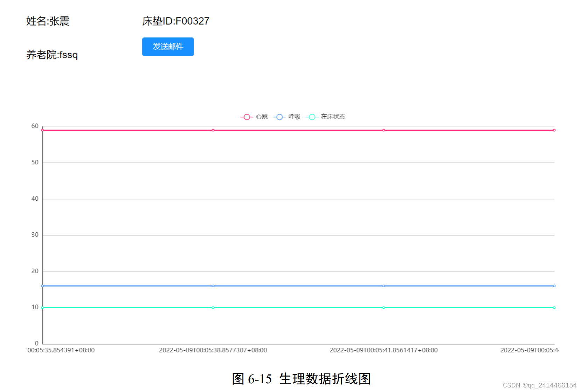Click in-bed status data point at 00:05:41
Viewport: 582px width, 392px height.
point(383,308)
